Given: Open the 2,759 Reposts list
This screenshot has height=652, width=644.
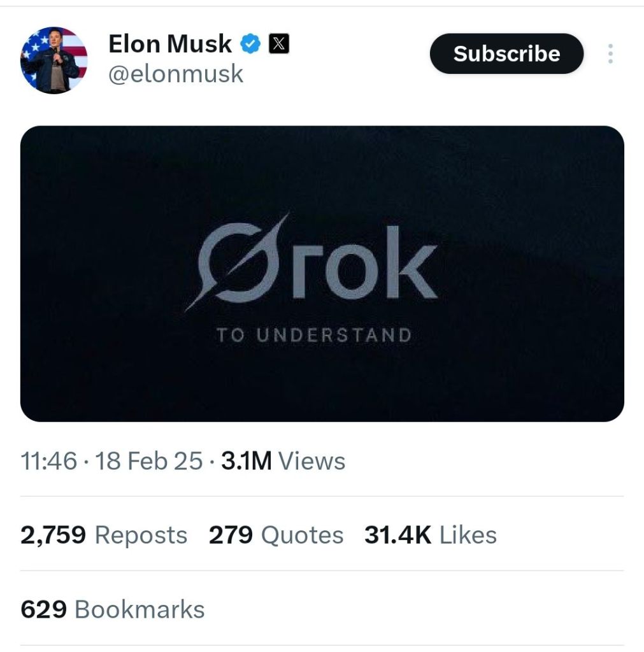Looking at the screenshot, I should pyautogui.click(x=104, y=535).
